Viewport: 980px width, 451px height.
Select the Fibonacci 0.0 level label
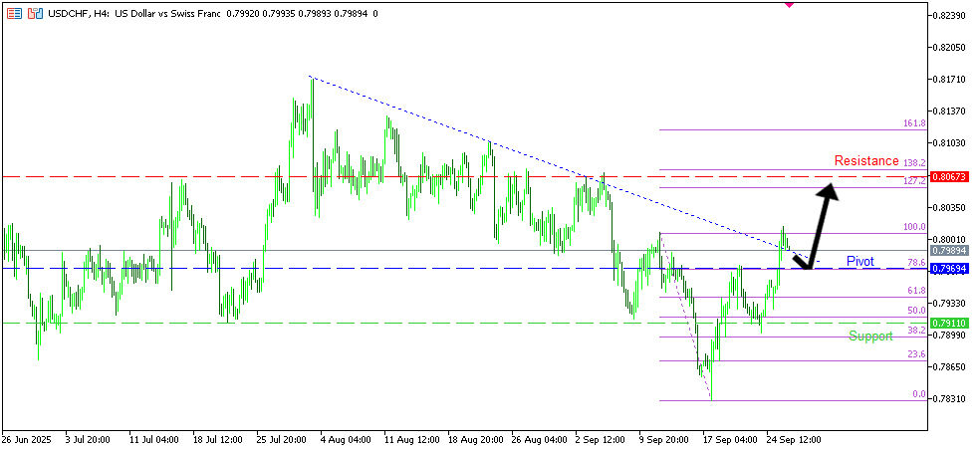click(x=918, y=395)
